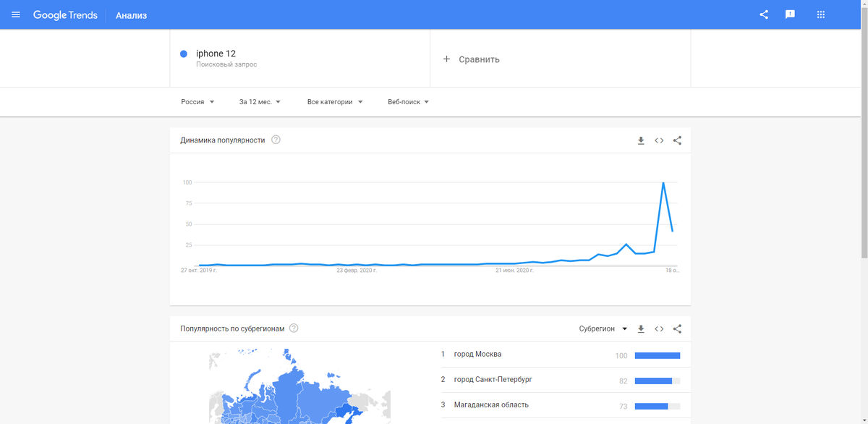Share the subregions comparison panel

pos(677,328)
